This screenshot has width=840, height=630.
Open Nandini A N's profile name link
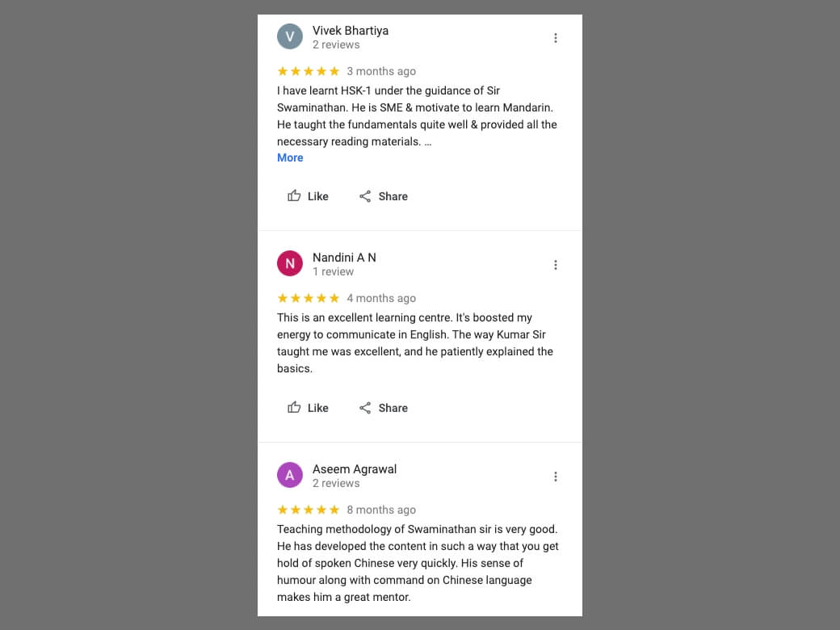(x=344, y=258)
